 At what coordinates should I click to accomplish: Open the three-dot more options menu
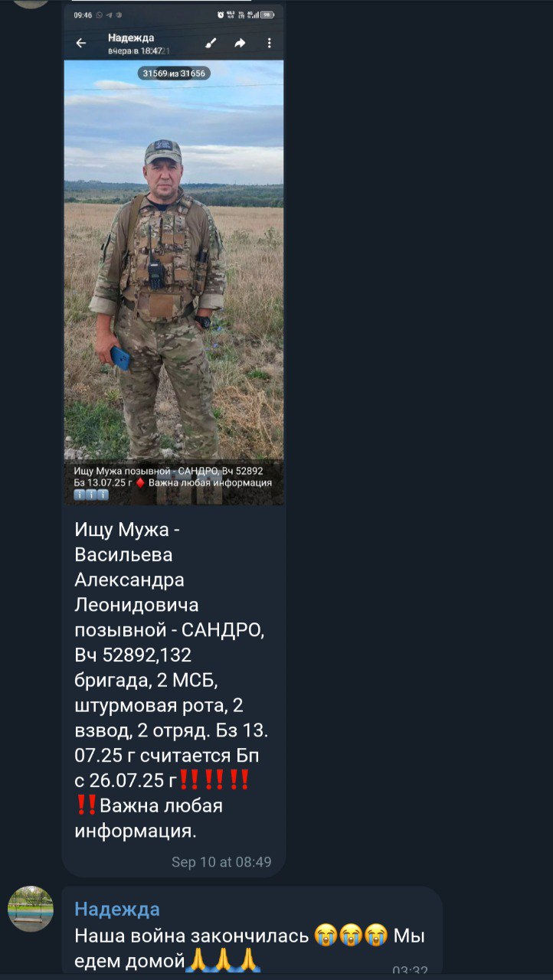269,44
